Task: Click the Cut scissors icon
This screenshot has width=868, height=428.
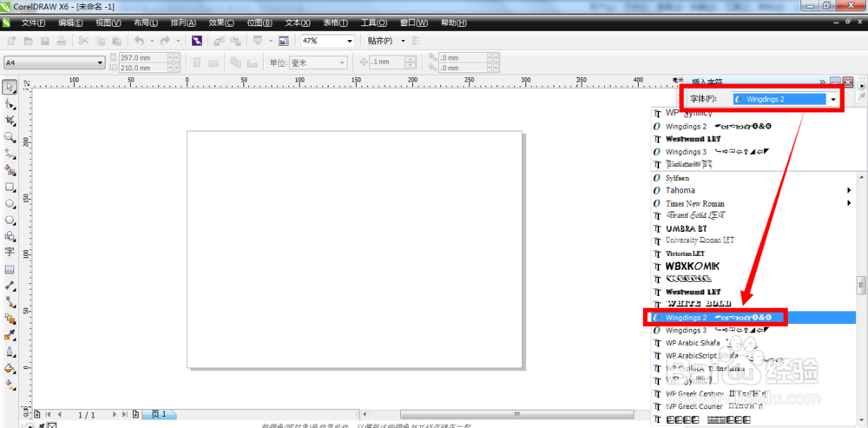Action: [83, 41]
